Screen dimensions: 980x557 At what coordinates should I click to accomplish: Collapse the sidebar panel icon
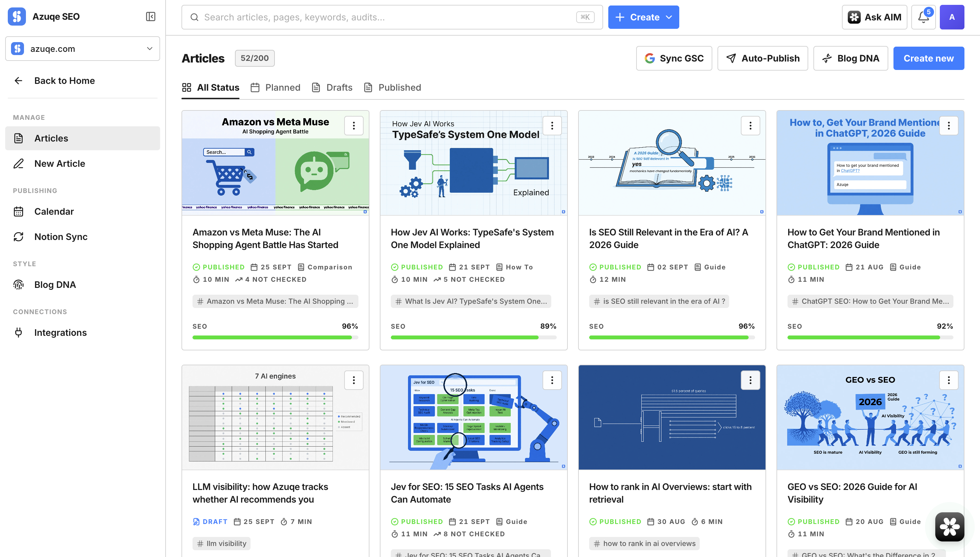[x=150, y=17]
